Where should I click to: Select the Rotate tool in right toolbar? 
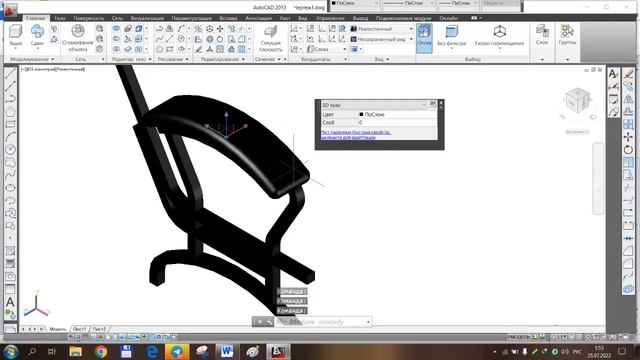coord(628,150)
